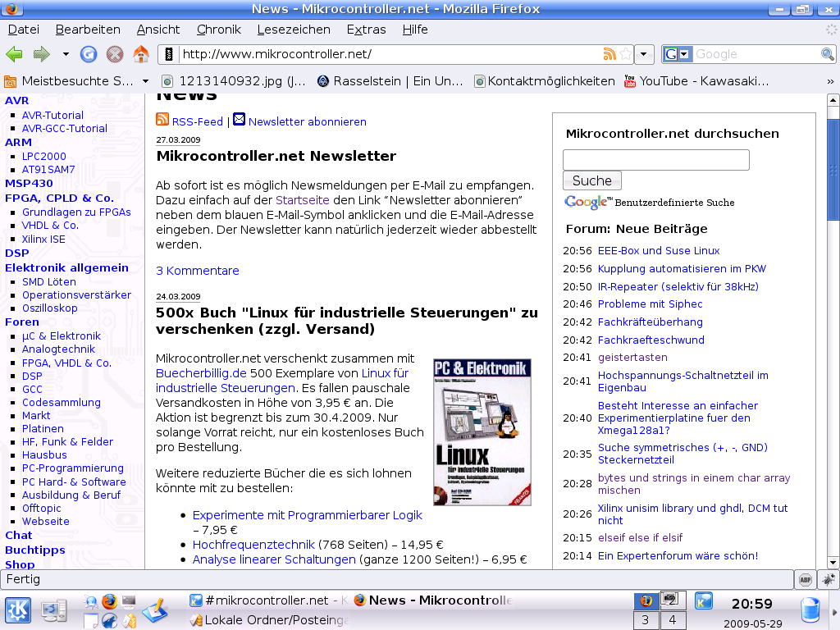Screen dimensions: 840x630
Task: Switch to the #mikrocontroller.net taskbar window
Action: pyautogui.click(x=269, y=600)
